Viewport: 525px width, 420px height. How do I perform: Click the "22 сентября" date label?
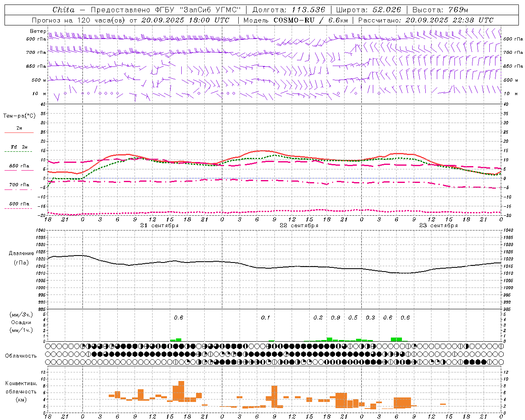point(299,226)
